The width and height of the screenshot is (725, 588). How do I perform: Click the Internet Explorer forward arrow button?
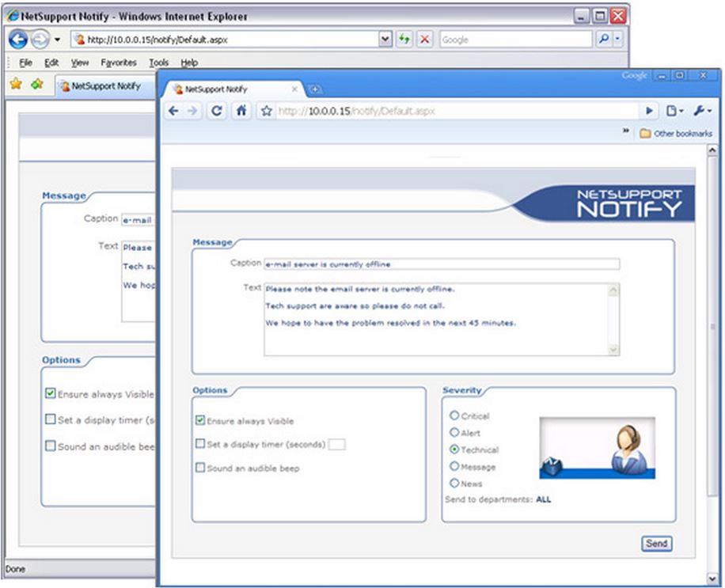tap(40, 40)
